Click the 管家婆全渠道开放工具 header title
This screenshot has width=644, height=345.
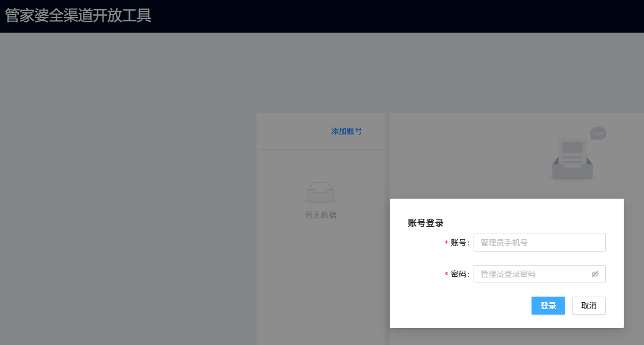tap(78, 16)
